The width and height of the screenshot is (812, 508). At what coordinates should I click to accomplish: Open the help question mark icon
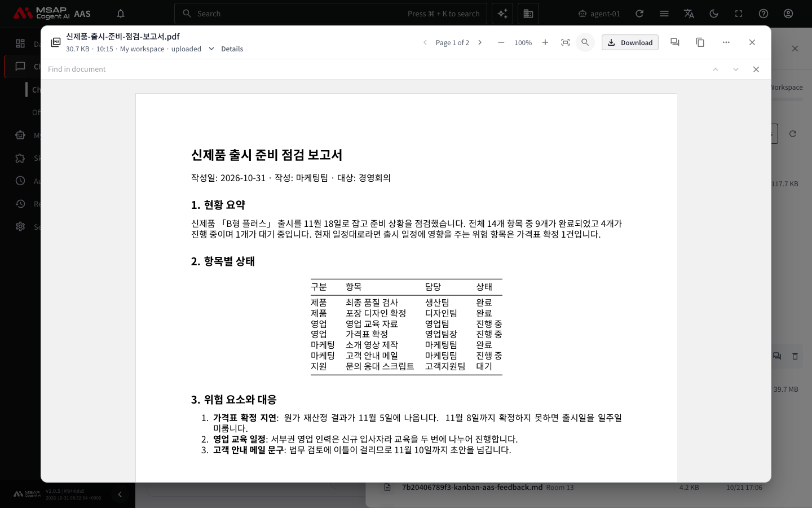point(764,14)
